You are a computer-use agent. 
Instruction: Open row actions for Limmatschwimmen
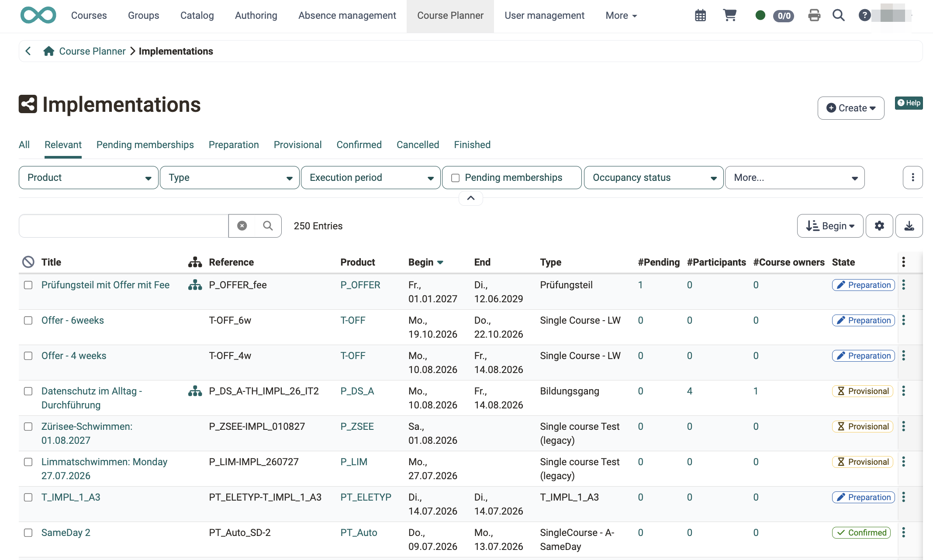[903, 462]
